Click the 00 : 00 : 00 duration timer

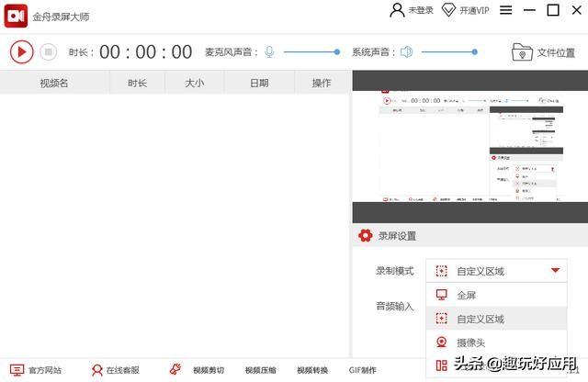[x=146, y=52]
